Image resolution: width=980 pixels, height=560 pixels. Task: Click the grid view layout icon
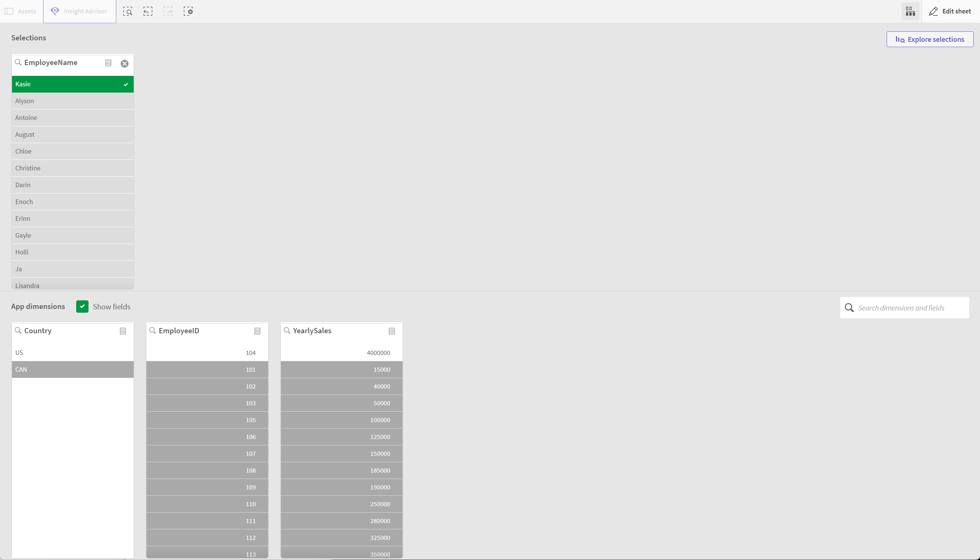(911, 11)
